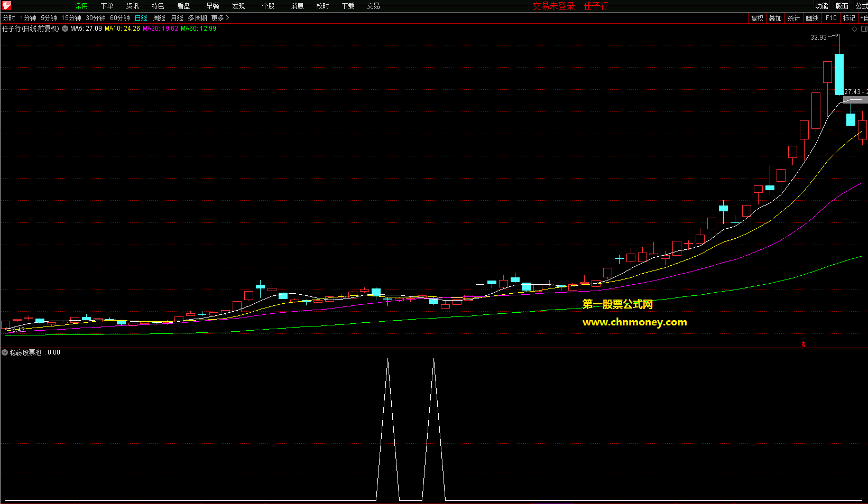Screen dimensions: 868x504
Task: Open the 画线 drawing tools
Action: click(812, 18)
